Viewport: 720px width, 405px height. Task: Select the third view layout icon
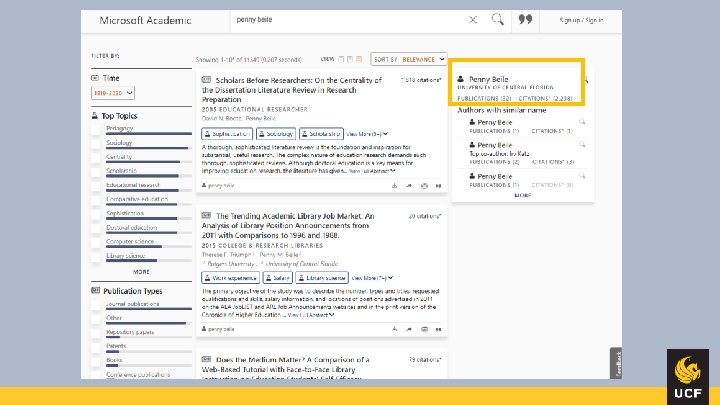(x=359, y=59)
